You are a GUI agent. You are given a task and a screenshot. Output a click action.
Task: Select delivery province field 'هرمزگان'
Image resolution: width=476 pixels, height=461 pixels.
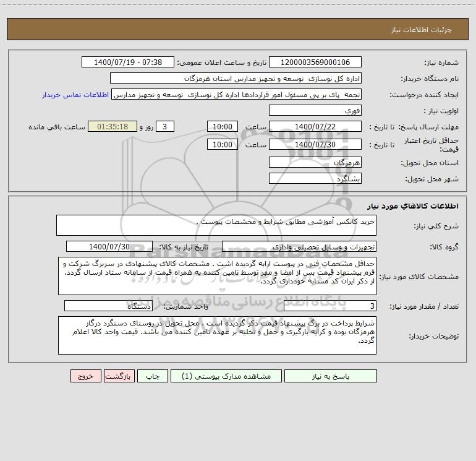[315, 163]
